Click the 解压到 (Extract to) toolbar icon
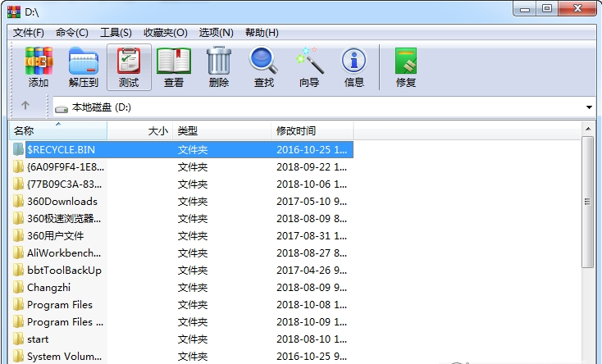This screenshot has width=602, height=364. pos(84,61)
